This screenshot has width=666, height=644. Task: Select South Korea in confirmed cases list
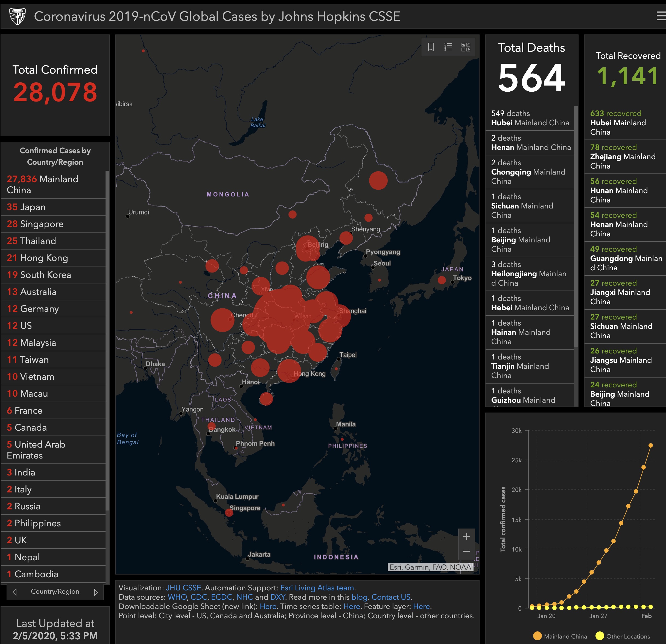coord(53,275)
